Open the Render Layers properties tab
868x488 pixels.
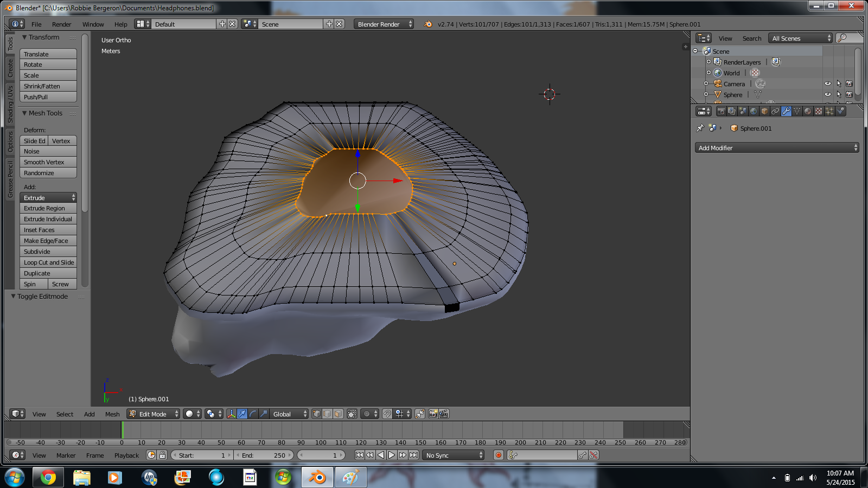(x=732, y=111)
